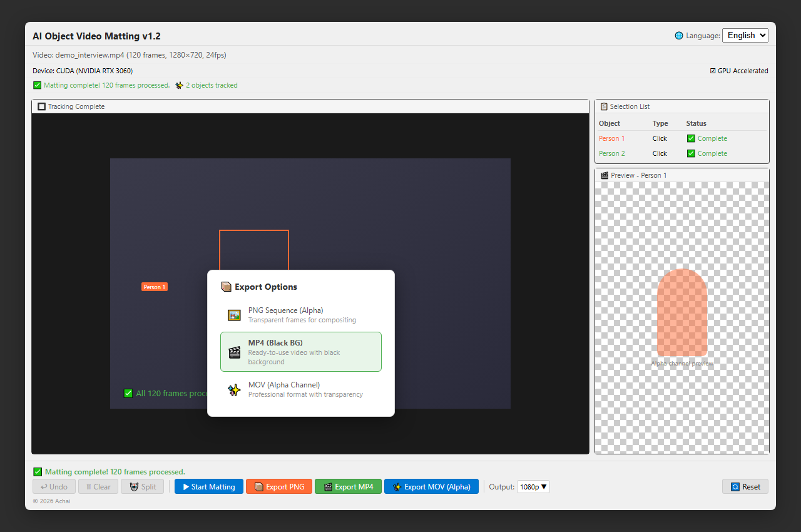Open the Language dropdown set to English
801x532 pixels.
point(745,36)
